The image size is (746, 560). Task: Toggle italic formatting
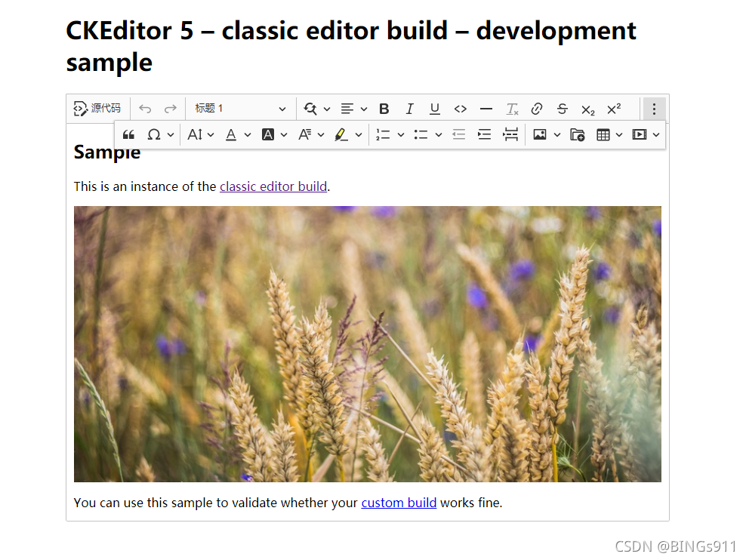(409, 109)
